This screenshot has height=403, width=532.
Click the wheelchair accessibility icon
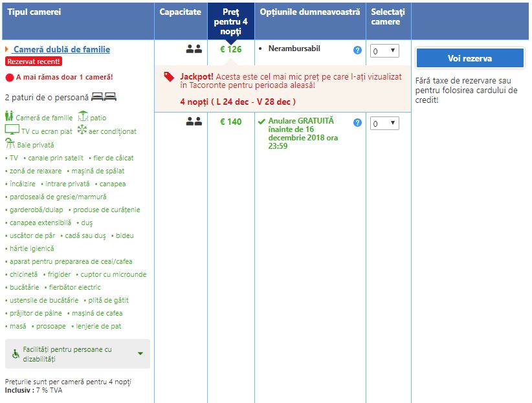16,354
